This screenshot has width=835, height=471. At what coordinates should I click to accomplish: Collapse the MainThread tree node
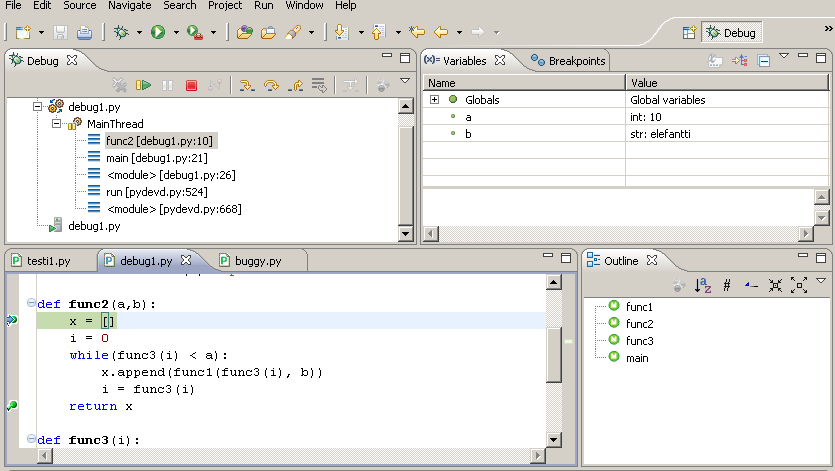coord(57,124)
